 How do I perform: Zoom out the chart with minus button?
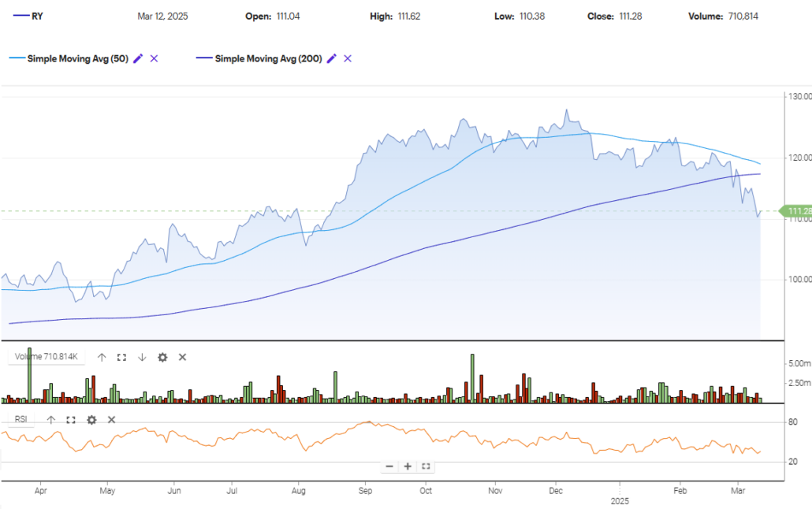coord(389,466)
